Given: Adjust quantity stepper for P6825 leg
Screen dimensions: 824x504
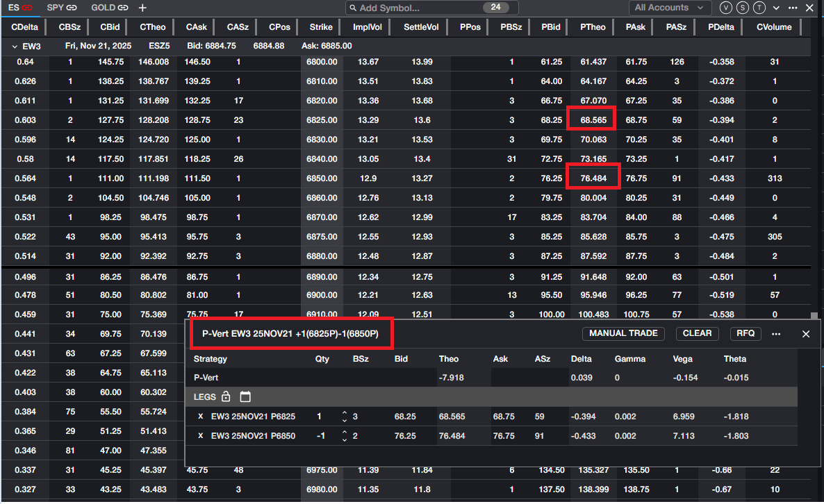Looking at the screenshot, I should click(x=344, y=417).
